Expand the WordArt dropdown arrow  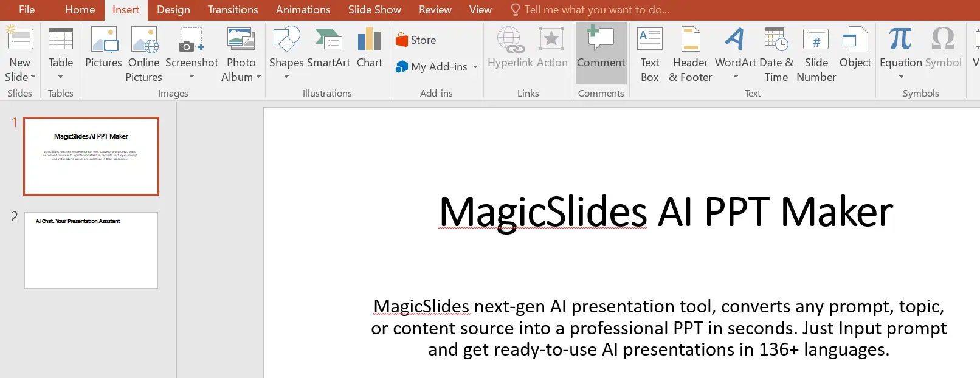(x=736, y=77)
